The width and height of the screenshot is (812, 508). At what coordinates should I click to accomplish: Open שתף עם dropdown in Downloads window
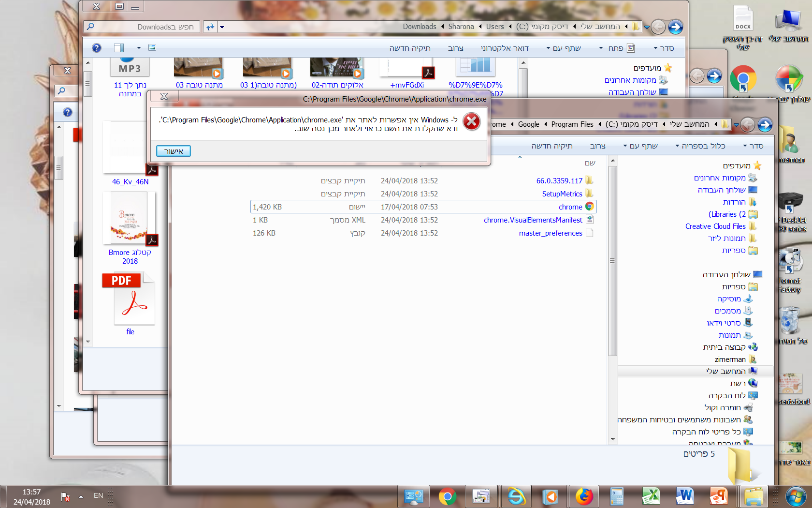click(x=564, y=48)
